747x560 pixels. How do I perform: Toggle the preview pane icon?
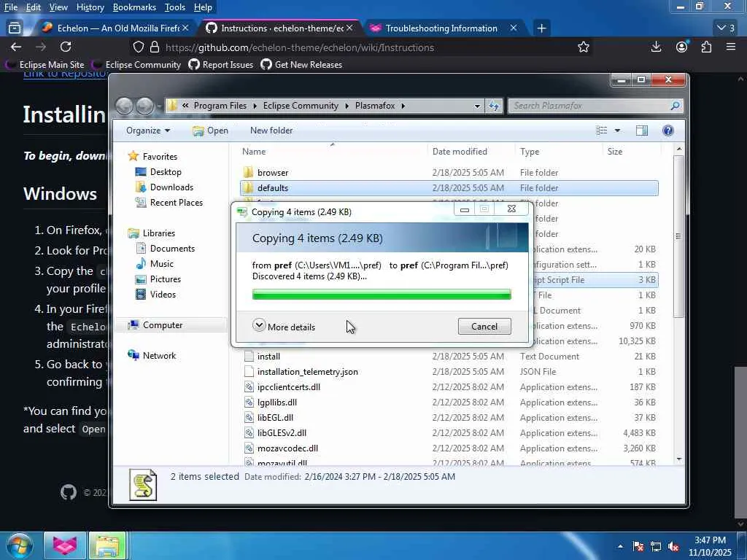coord(642,131)
